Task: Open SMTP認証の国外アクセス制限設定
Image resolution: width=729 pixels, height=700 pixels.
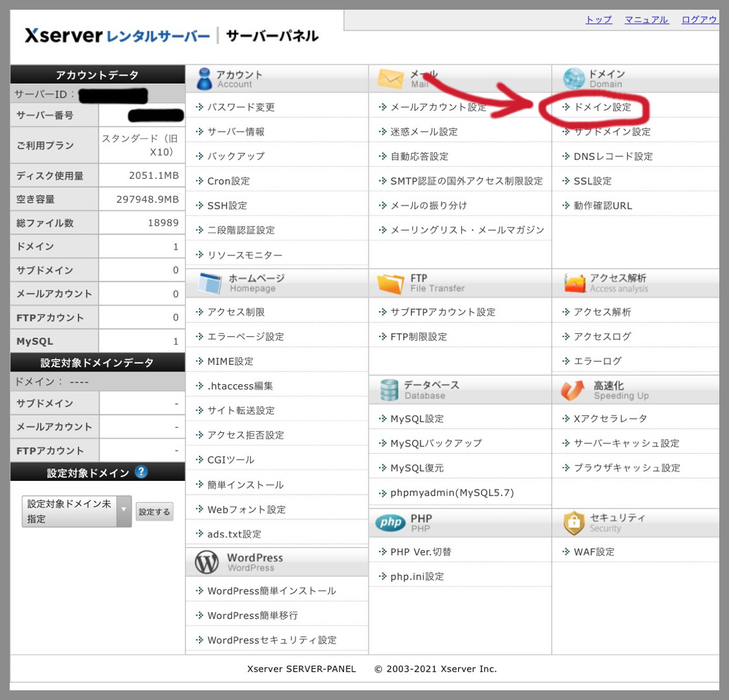Action: (467, 181)
